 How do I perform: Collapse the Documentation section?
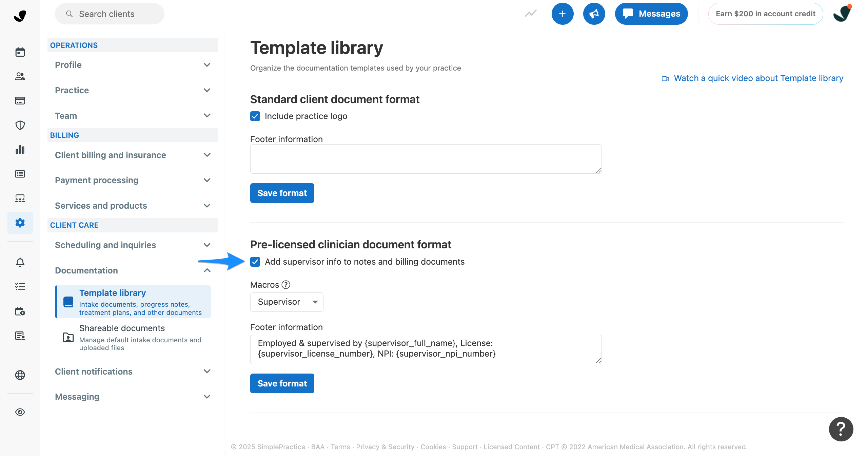tap(133, 270)
